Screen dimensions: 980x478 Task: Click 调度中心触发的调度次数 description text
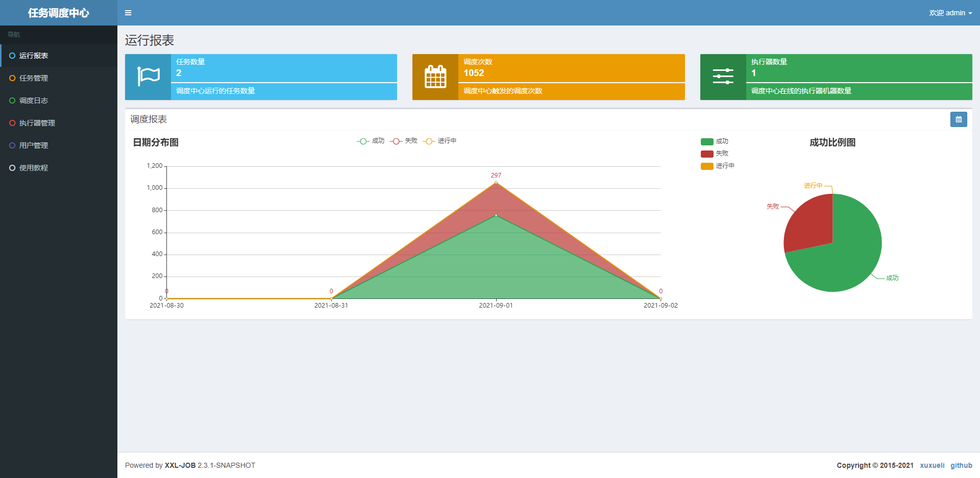[x=503, y=91]
